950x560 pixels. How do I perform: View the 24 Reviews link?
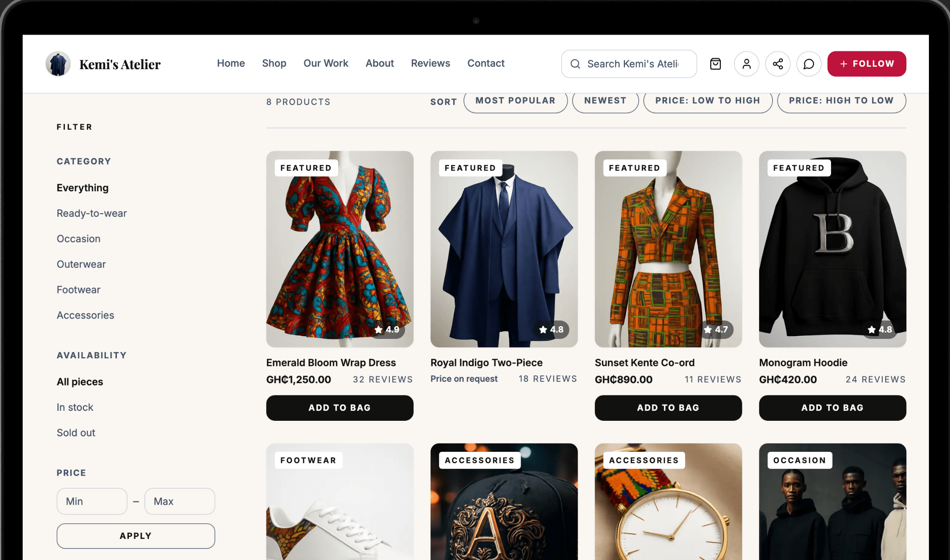(x=876, y=379)
